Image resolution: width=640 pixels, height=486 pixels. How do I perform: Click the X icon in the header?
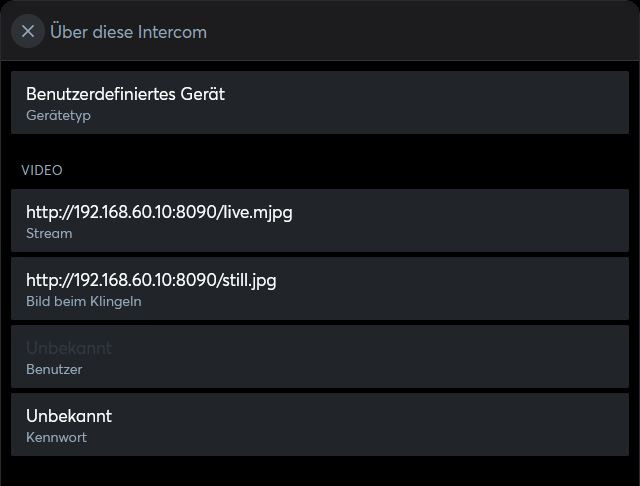28,31
